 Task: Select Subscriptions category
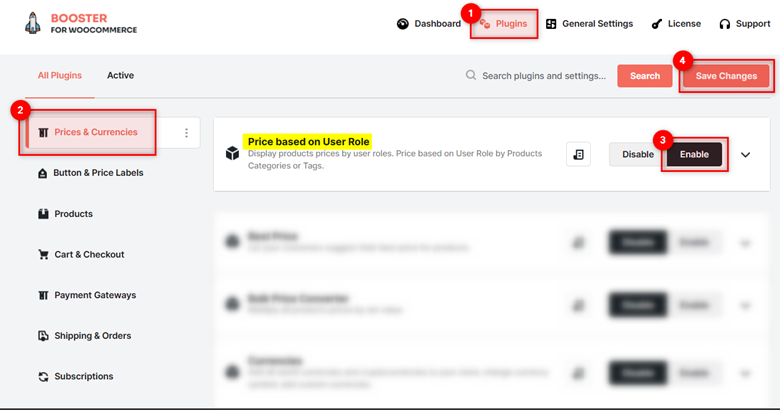point(76,377)
